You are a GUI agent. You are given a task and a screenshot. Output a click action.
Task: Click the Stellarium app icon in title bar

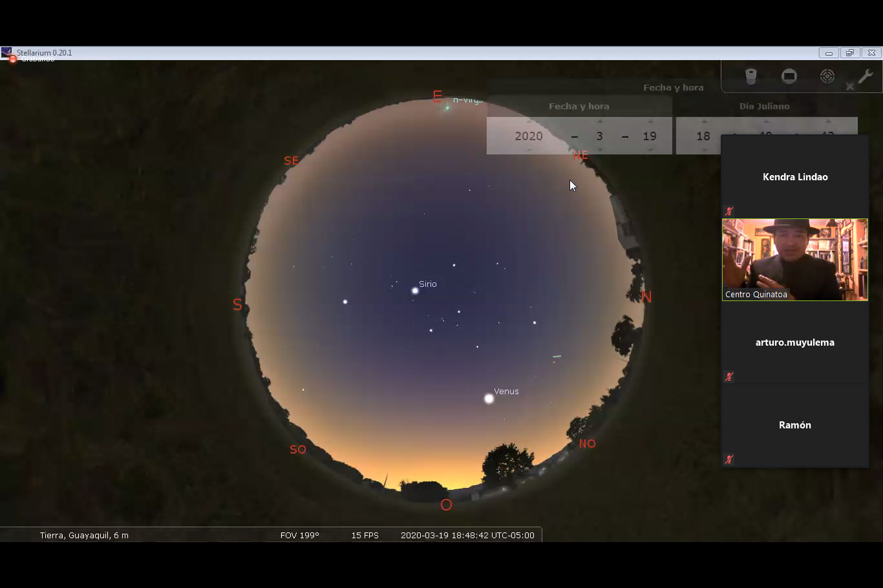click(x=6, y=52)
